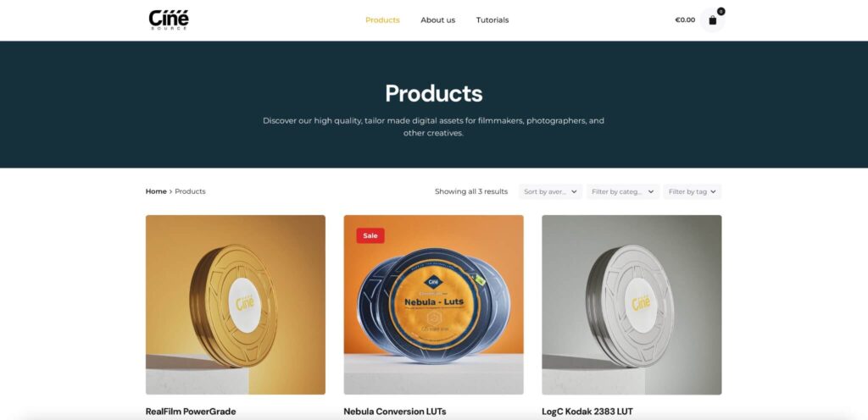Image resolution: width=868 pixels, height=420 pixels.
Task: Click the Nebula - Luts product image
Action: point(433,305)
